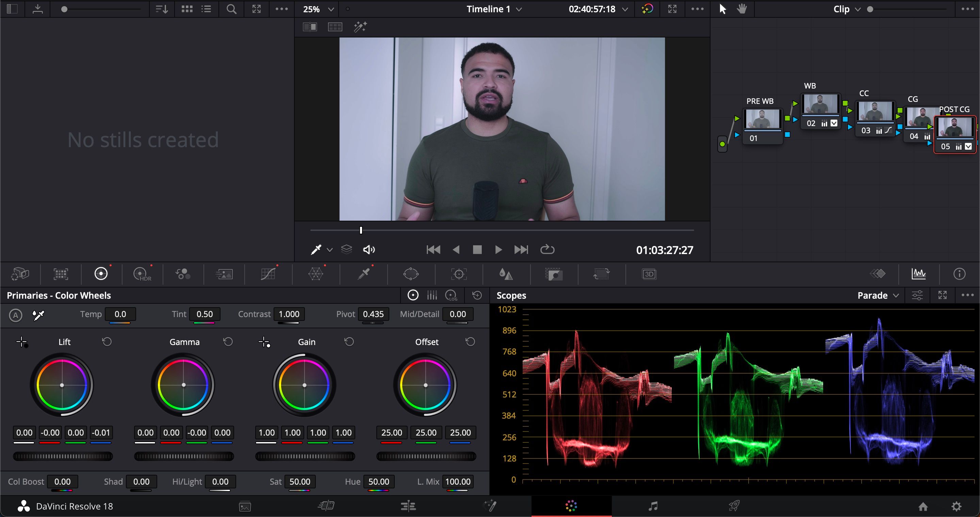This screenshot has height=517, width=980.
Task: Open the Color Warper panel
Action: coord(316,274)
